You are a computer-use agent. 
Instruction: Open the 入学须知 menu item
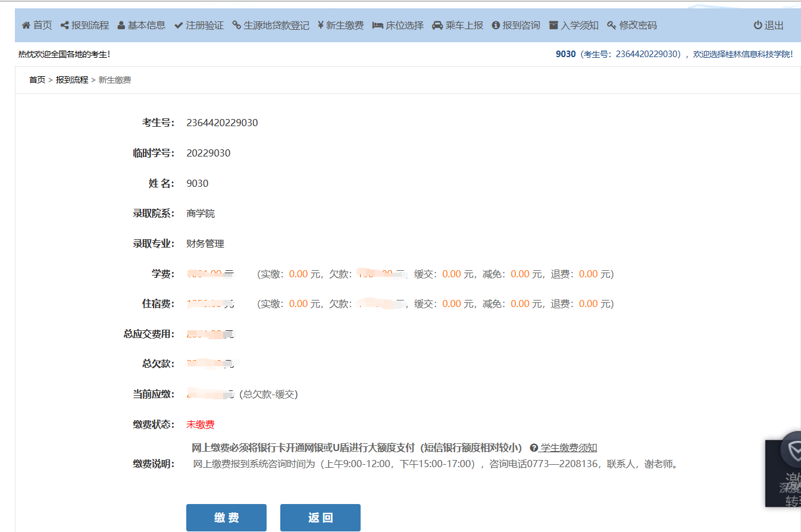point(579,26)
